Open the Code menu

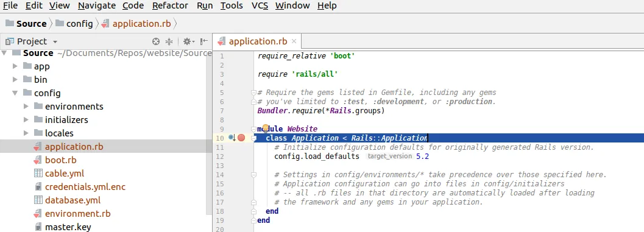pos(133,5)
